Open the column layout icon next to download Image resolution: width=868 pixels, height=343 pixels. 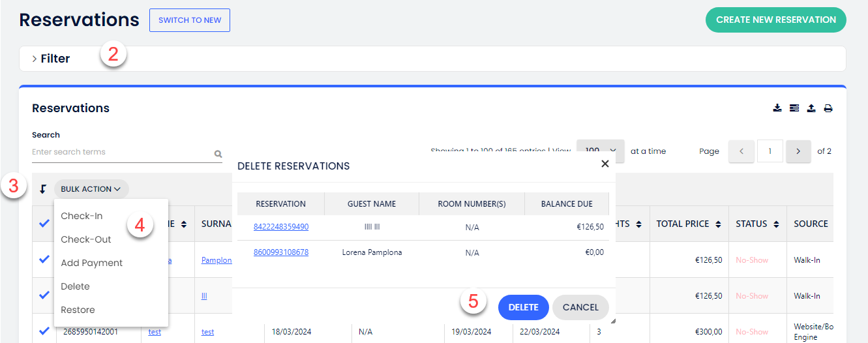pos(794,108)
